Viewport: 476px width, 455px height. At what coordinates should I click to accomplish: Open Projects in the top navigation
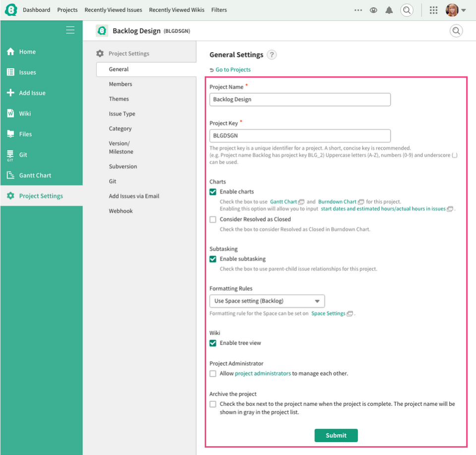coord(67,10)
